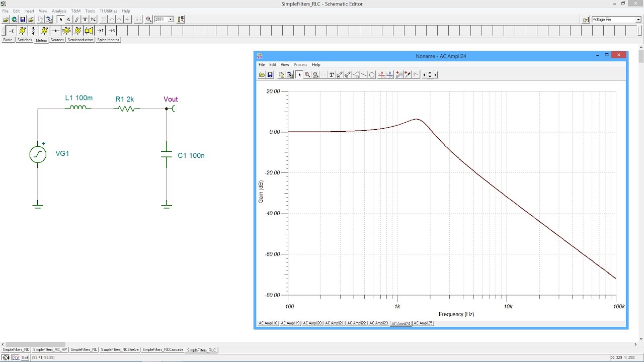Select the text T tool in schematic toolbar
Image resolution: width=644 pixels, height=362 pixels.
tap(85, 20)
